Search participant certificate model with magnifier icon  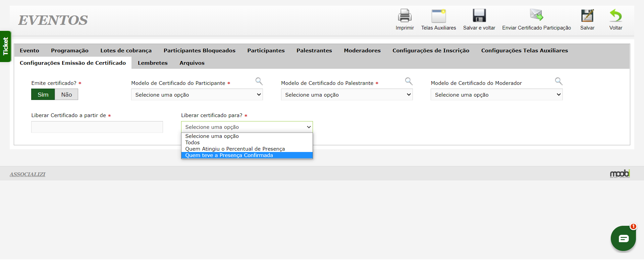click(259, 81)
